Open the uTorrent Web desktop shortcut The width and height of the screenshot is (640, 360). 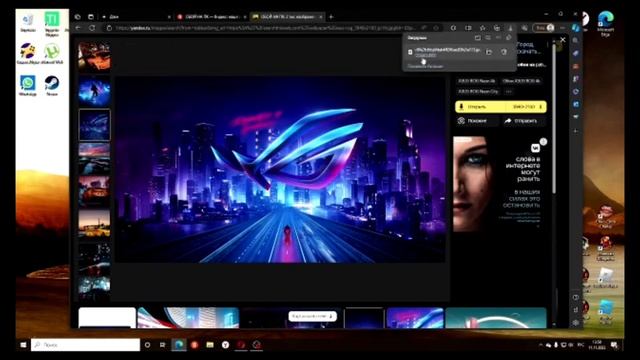click(52, 54)
